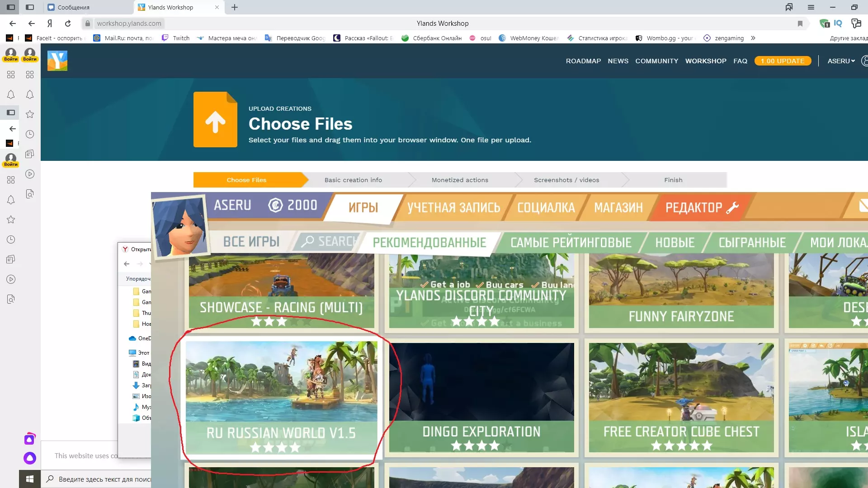Image resolution: width=868 pixels, height=488 pixels.
Task: Switch to Сообщения browser tab
Action: tap(74, 7)
